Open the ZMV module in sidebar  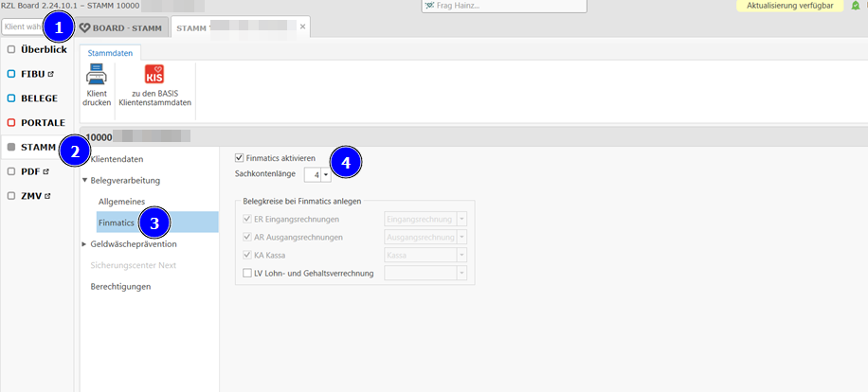pyautogui.click(x=34, y=196)
